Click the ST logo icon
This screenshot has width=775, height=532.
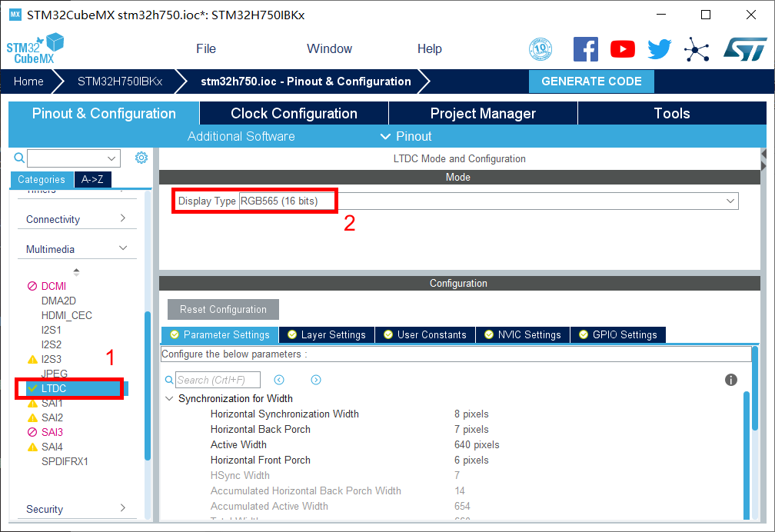pos(744,49)
